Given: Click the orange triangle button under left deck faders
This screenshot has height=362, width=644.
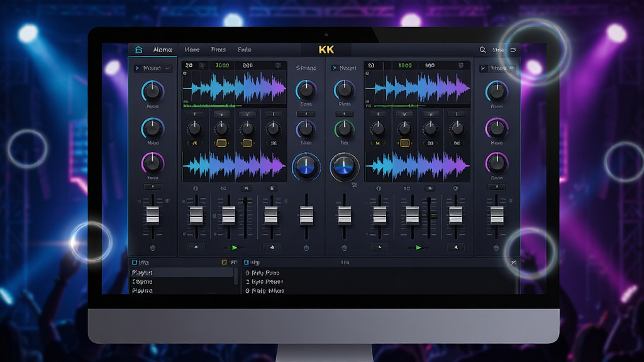Looking at the screenshot, I should pyautogui.click(x=196, y=247).
